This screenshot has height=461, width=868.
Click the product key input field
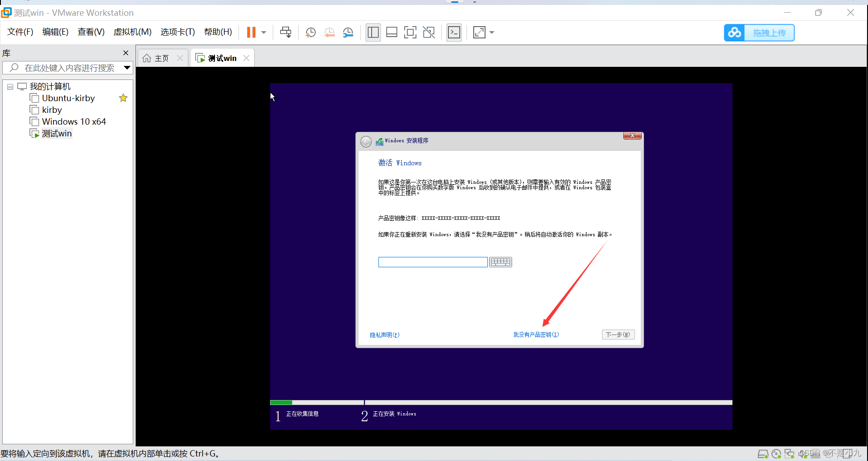coord(433,262)
